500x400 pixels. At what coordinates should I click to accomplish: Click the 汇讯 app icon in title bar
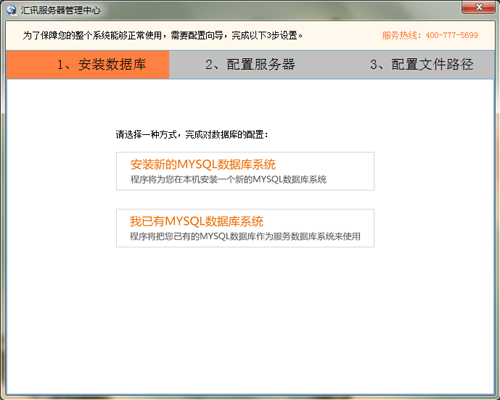(x=11, y=10)
